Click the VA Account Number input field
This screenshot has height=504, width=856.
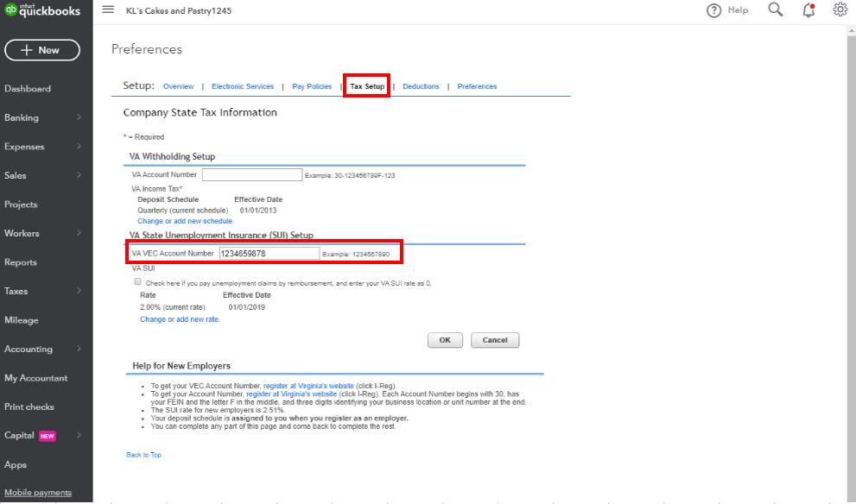click(x=251, y=174)
